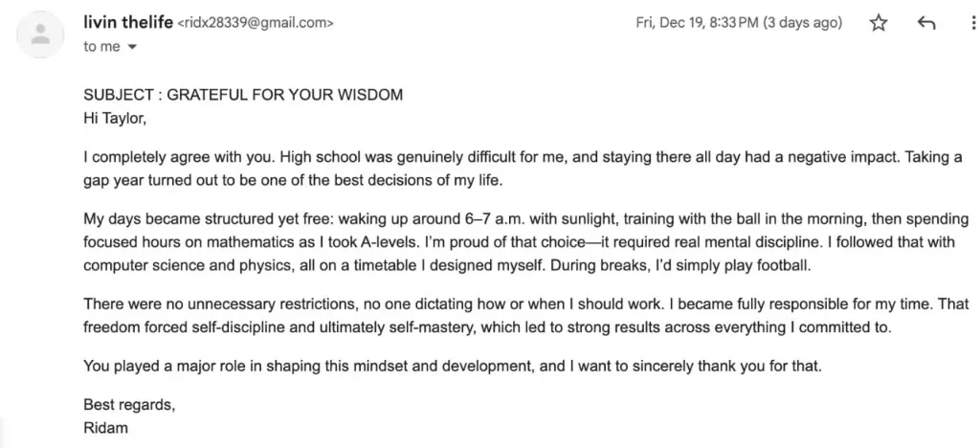Expand the 'to me' recipient details arrow
The width and height of the screenshot is (980, 448).
coord(132,47)
